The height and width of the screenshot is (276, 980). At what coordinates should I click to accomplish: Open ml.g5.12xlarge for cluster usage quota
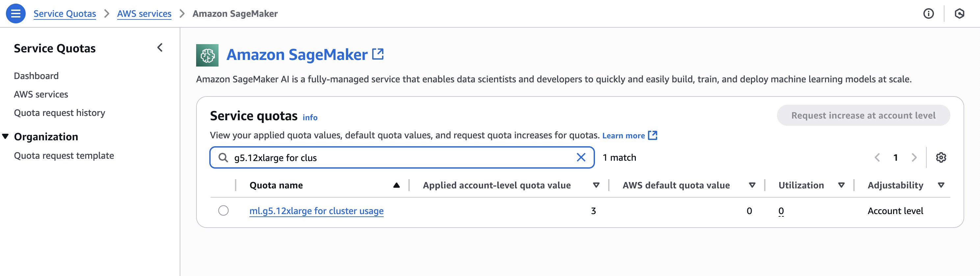317,211
